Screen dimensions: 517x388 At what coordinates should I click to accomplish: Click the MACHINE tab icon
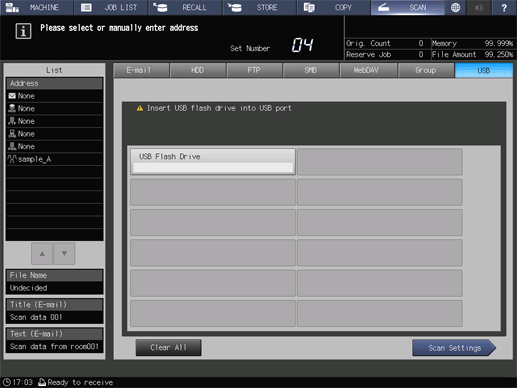tap(12, 8)
